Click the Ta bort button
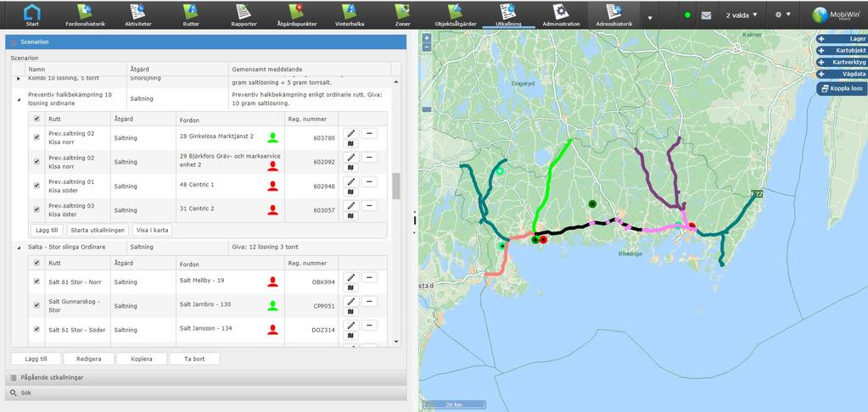This screenshot has width=868, height=412. 194,359
